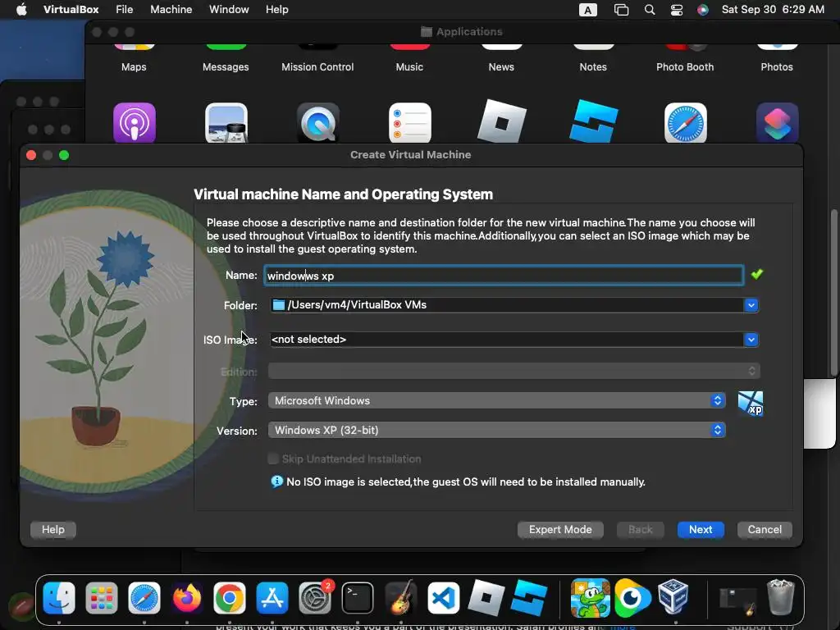Open Trash in the Dock
Image resolution: width=840 pixels, height=630 pixels.
pos(780,596)
